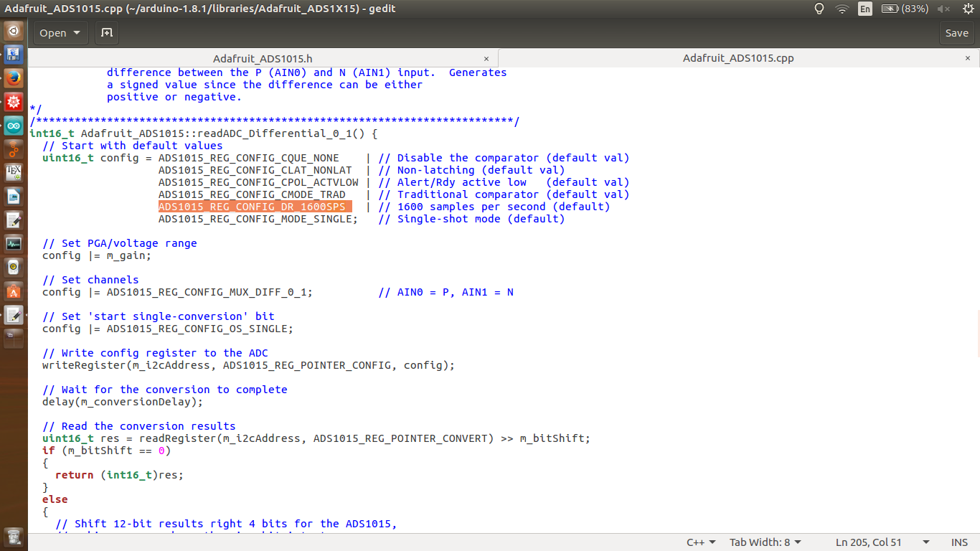Viewport: 980px width, 551px height.
Task: Toggle Wi-Fi from the network indicator
Action: (841, 9)
